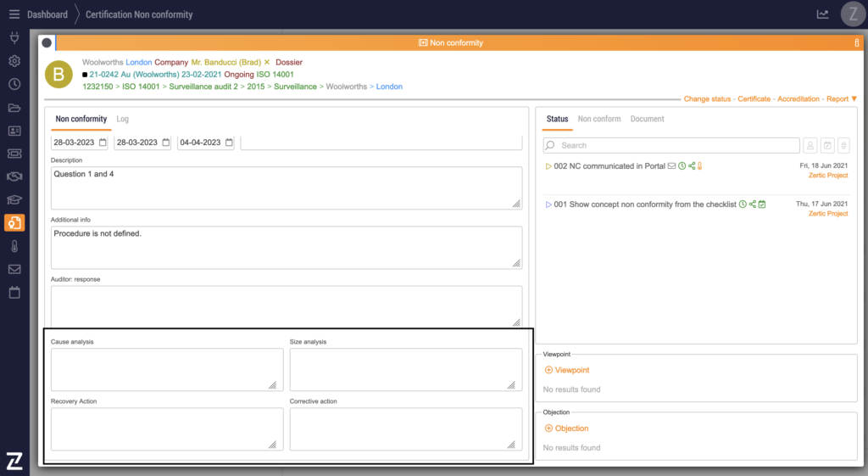Screen dimensions: 868x476
Task: Click the Change status link
Action: [x=707, y=99]
